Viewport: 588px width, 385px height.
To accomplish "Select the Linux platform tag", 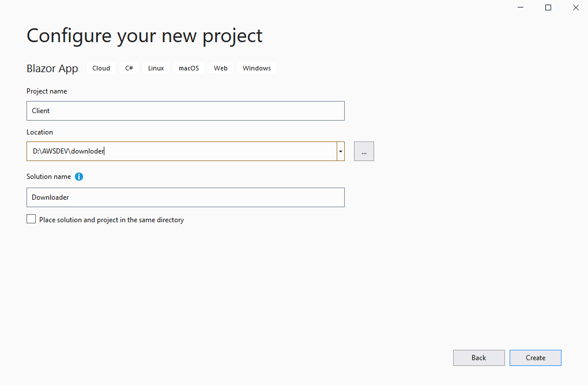I will (156, 68).
